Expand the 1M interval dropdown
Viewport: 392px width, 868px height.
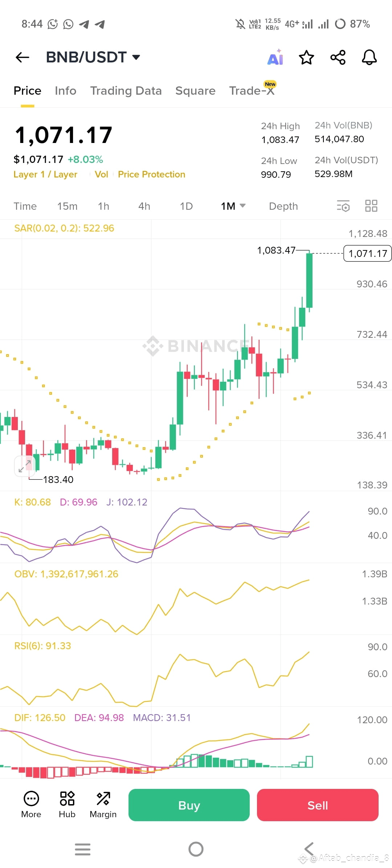pyautogui.click(x=233, y=206)
